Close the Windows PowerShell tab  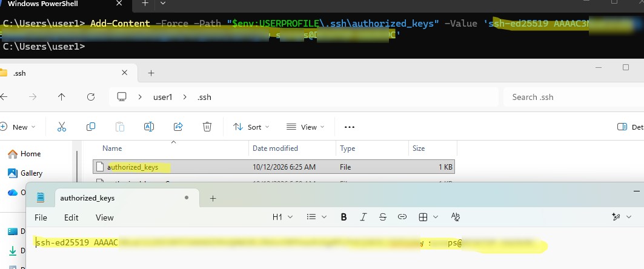119,3
